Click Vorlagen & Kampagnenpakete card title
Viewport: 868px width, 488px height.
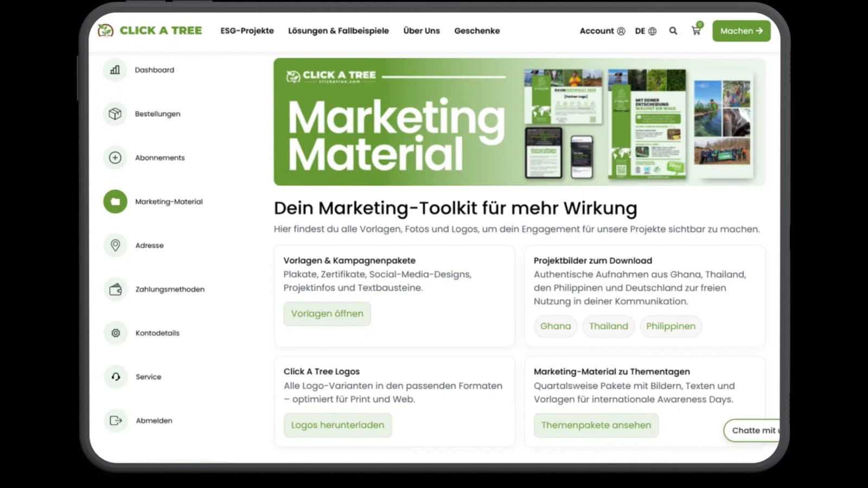click(x=349, y=261)
